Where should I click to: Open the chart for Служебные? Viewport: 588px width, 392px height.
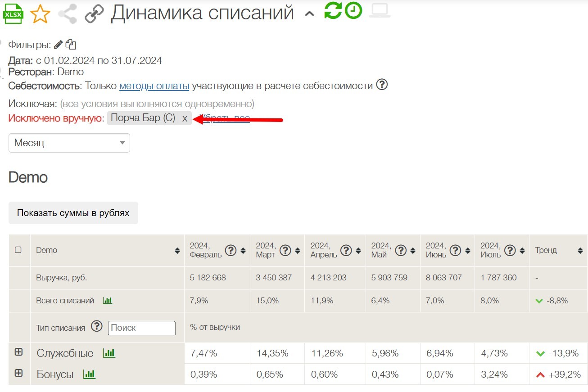click(x=108, y=353)
